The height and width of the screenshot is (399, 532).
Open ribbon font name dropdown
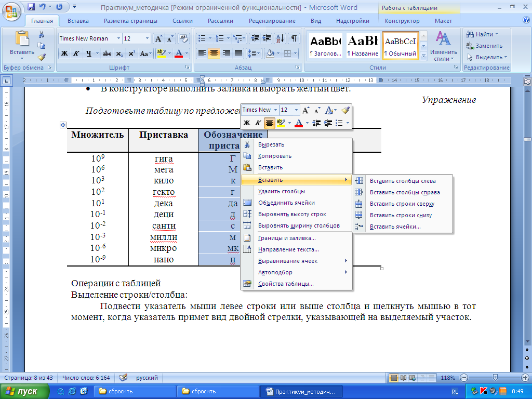click(118, 38)
